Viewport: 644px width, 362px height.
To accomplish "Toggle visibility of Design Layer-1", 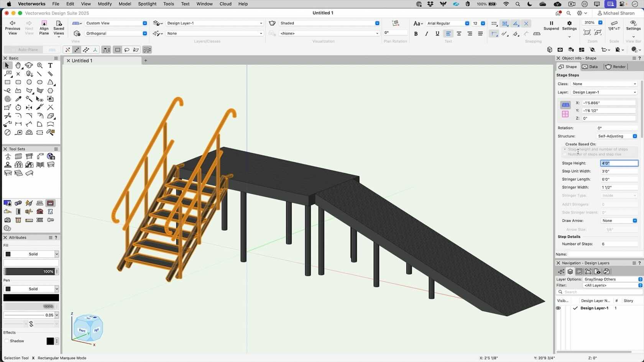I will (x=559, y=308).
